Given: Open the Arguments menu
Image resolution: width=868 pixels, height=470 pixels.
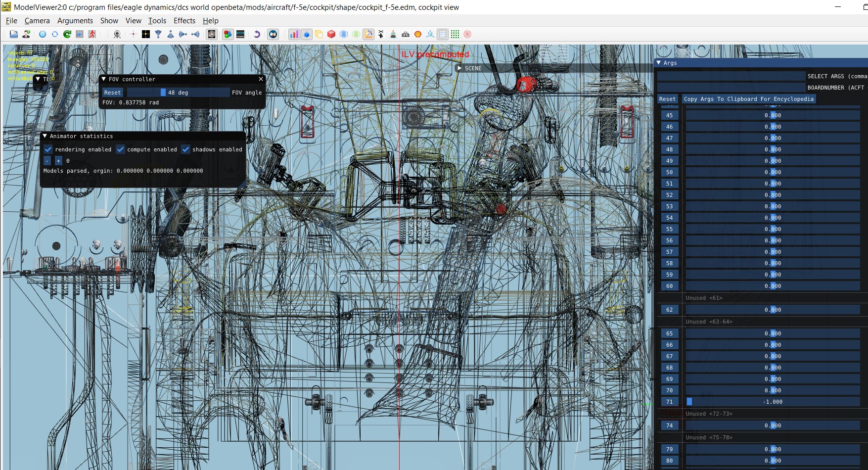Looking at the screenshot, I should coord(75,21).
